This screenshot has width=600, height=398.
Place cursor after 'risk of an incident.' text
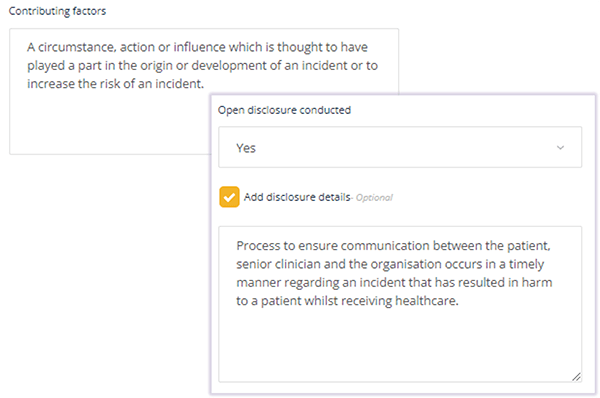[204, 84]
